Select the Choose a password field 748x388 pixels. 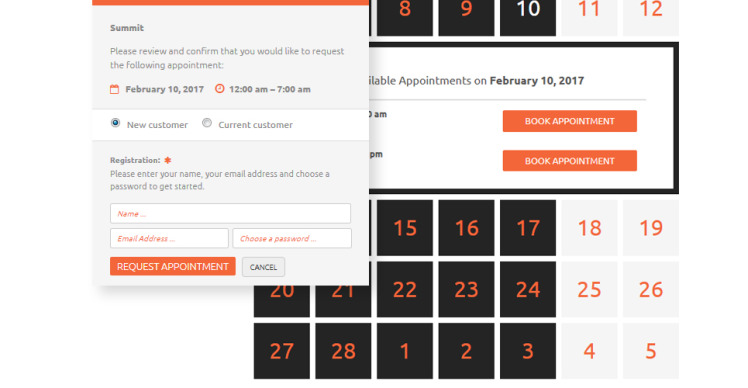pos(292,238)
